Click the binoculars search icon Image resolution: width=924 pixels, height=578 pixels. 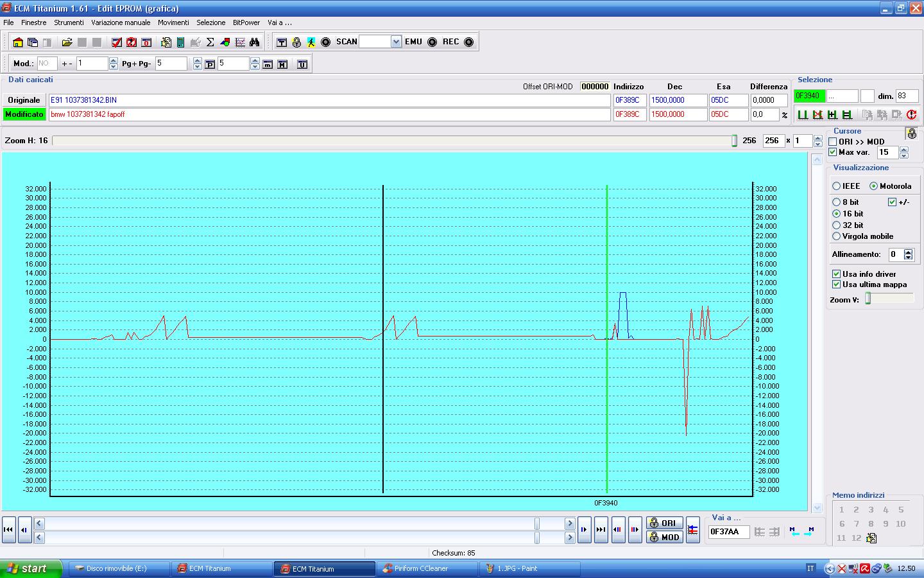point(255,42)
